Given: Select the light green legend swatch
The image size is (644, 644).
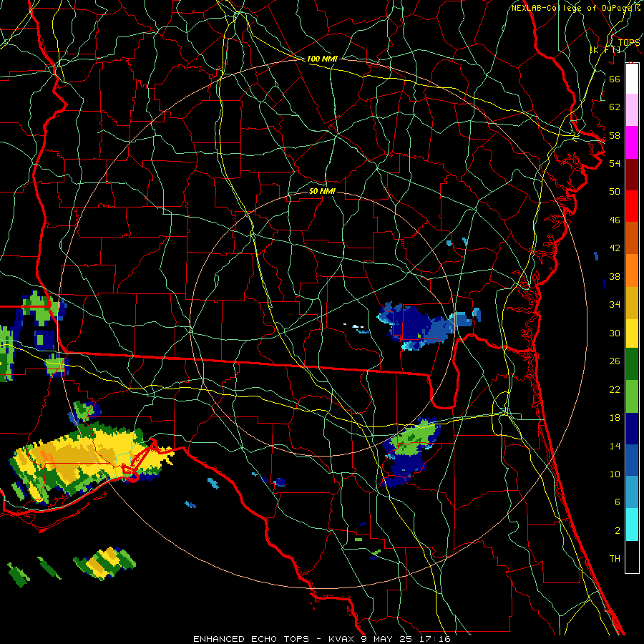Looking at the screenshot, I should tap(632, 396).
